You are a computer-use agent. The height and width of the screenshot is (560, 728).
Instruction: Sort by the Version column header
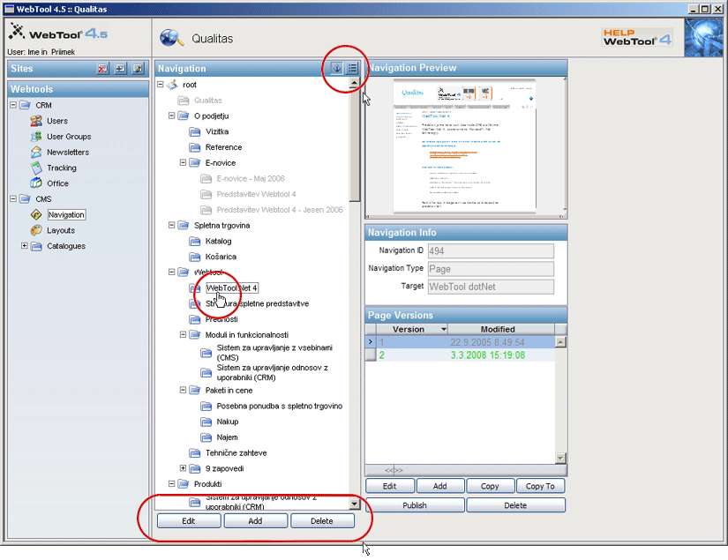click(x=408, y=329)
